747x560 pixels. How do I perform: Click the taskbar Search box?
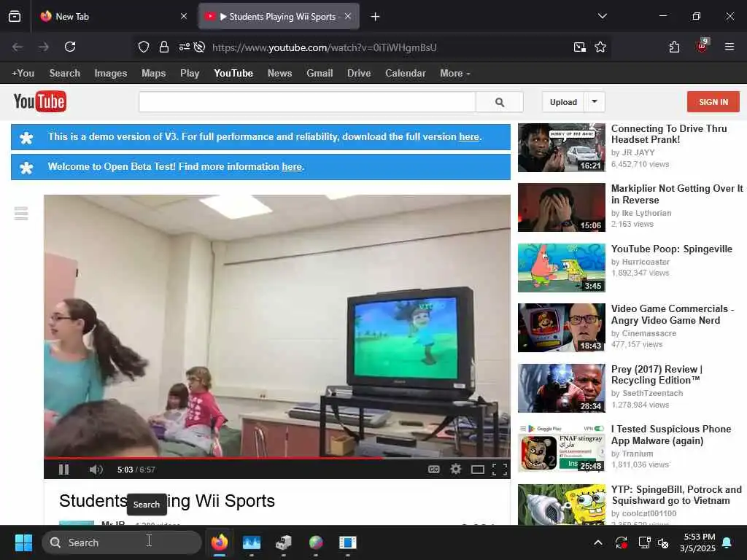(122, 542)
